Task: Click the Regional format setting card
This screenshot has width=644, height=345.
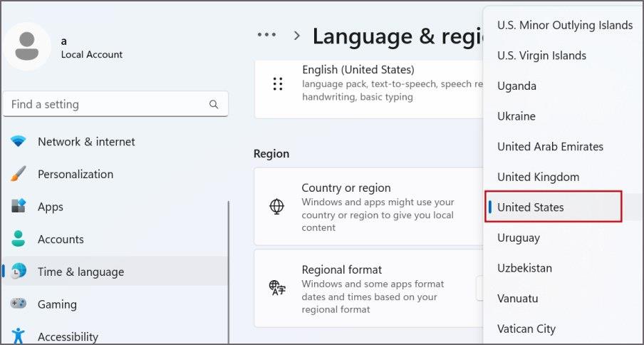Action: point(369,288)
